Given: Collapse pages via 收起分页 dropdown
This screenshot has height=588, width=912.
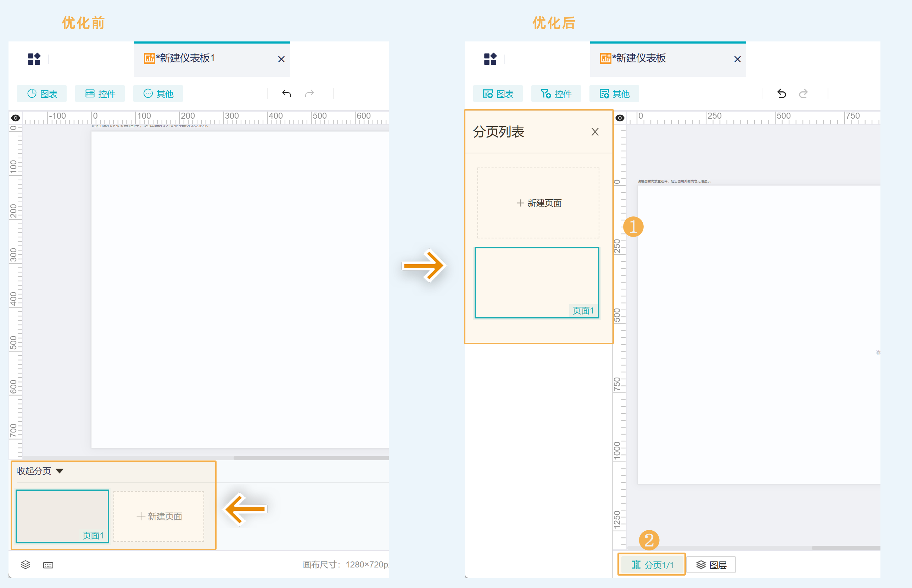Looking at the screenshot, I should (40, 471).
